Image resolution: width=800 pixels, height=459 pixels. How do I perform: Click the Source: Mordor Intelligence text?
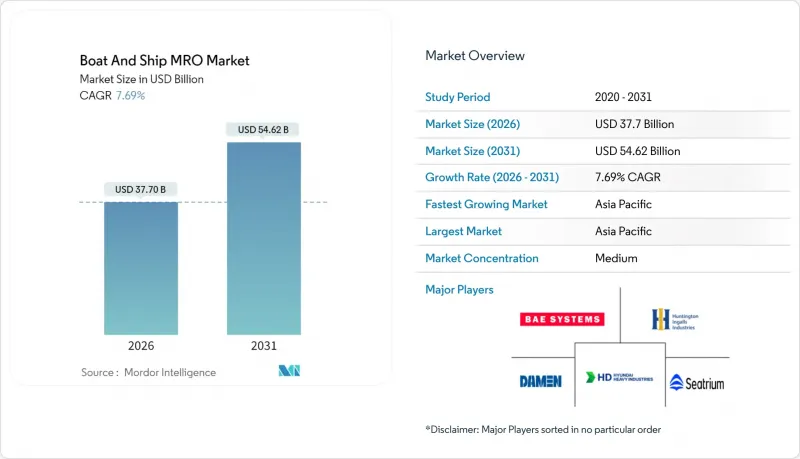[x=148, y=372]
